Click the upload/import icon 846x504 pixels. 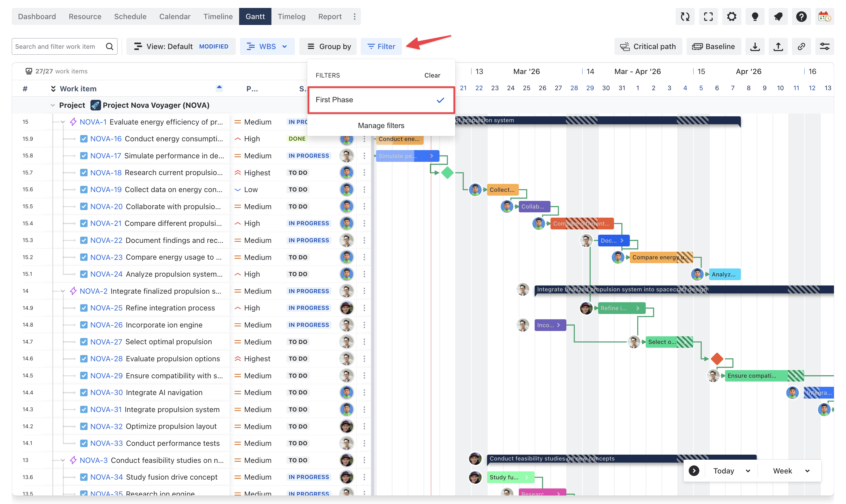778,46
